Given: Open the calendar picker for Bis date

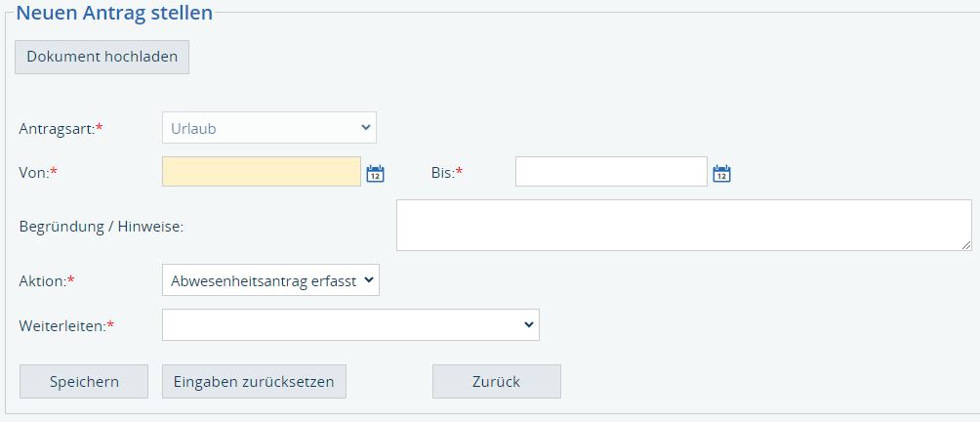Looking at the screenshot, I should [721, 174].
